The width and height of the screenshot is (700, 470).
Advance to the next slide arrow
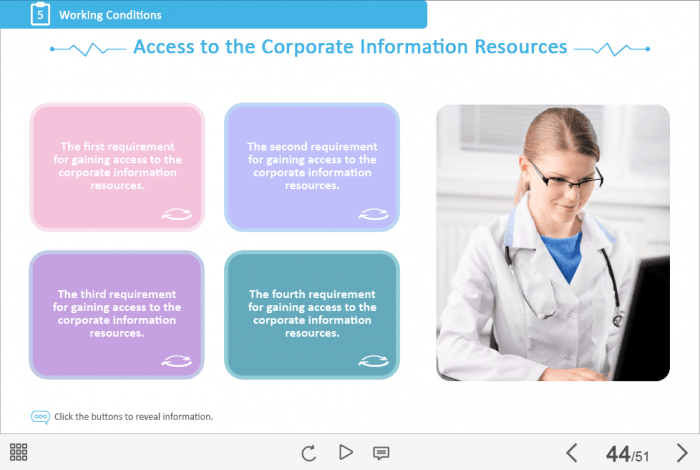tap(682, 453)
